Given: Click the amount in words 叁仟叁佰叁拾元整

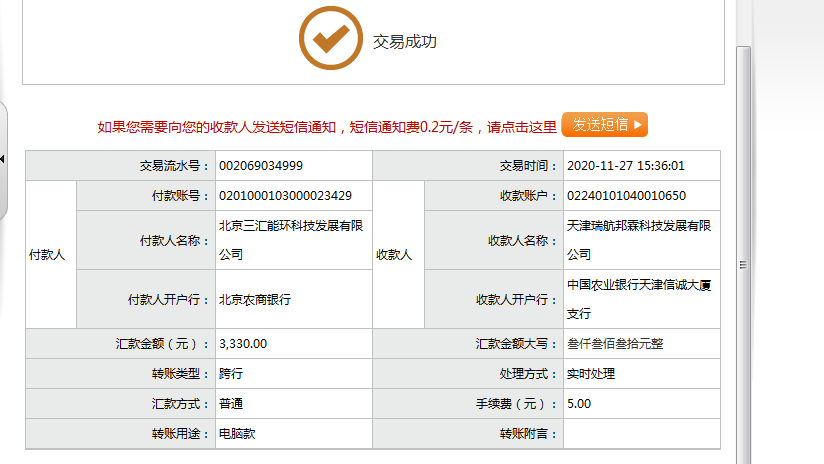Looking at the screenshot, I should click(615, 344).
